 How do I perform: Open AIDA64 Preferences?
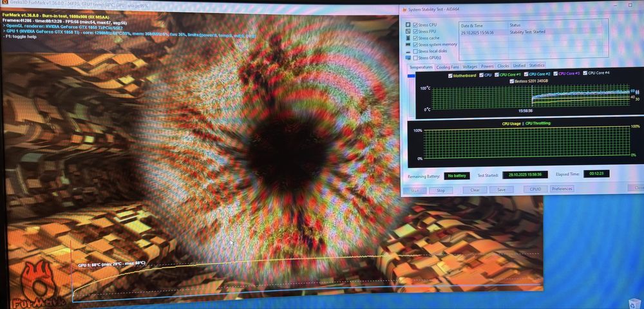tap(562, 189)
